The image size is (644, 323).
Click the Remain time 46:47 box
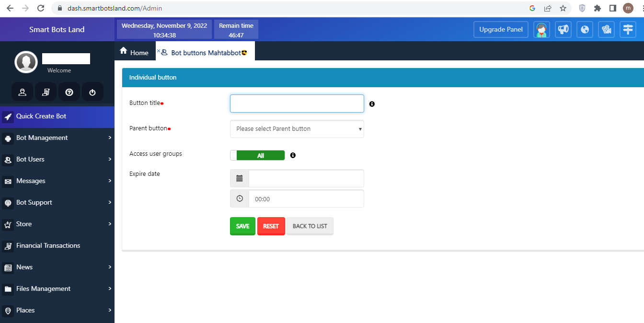coord(236,29)
